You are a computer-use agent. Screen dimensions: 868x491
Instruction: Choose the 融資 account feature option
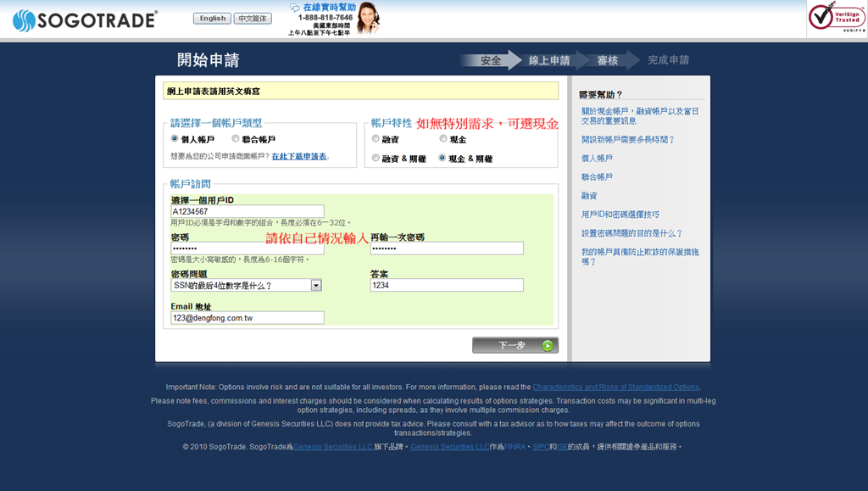(x=376, y=138)
